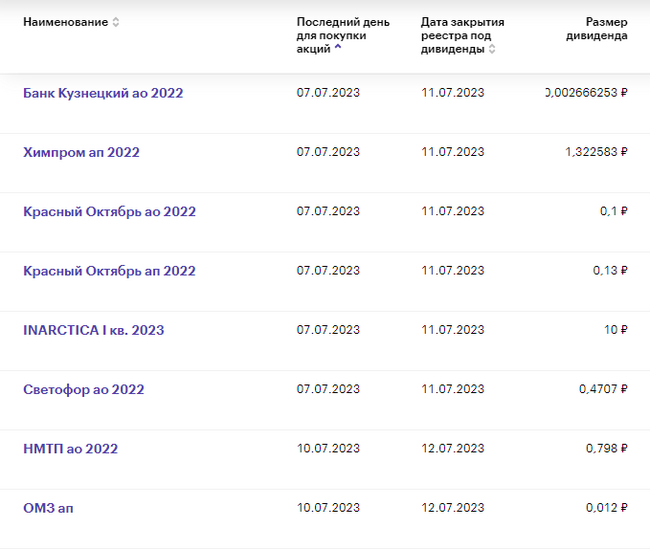Viewport: 650px width, 549px height.
Task: Toggle sort arrow next to Последний день для покупки акций
Action: pos(338,47)
